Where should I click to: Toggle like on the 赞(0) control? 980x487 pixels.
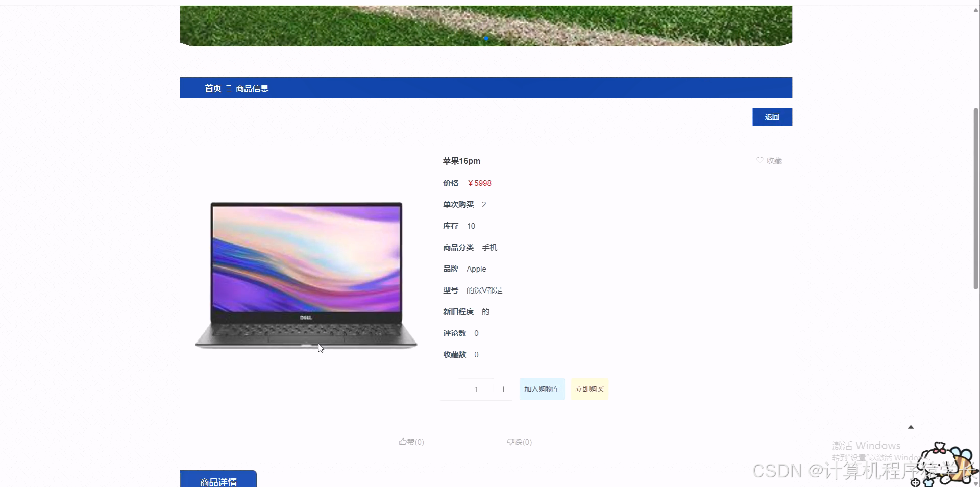pyautogui.click(x=410, y=442)
